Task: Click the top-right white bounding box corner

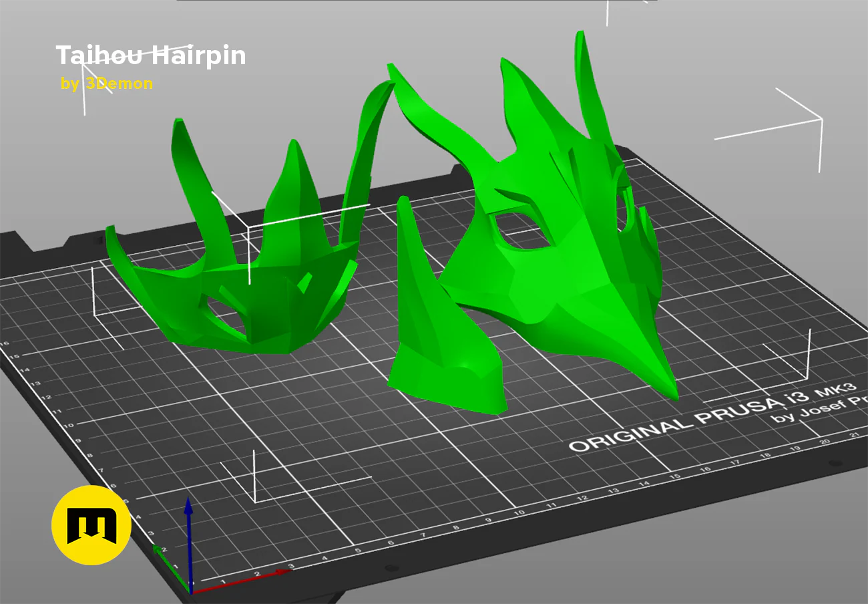Action: (x=821, y=120)
